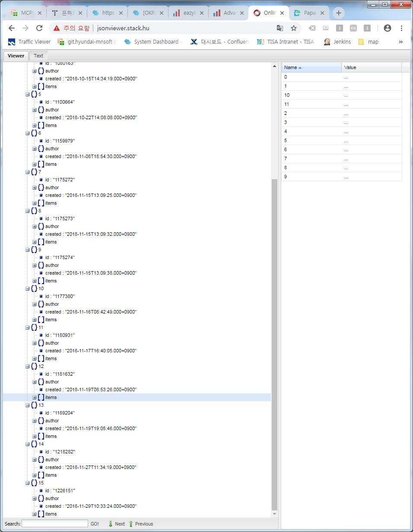Click the Previous search up arrow
The width and height of the screenshot is (413, 532).
tap(131, 524)
